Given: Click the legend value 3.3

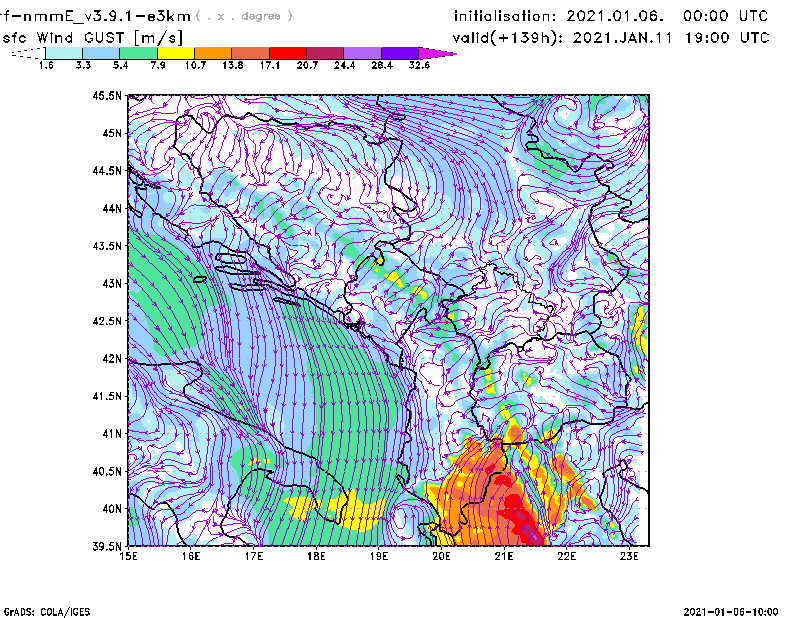Looking at the screenshot, I should (x=83, y=65).
